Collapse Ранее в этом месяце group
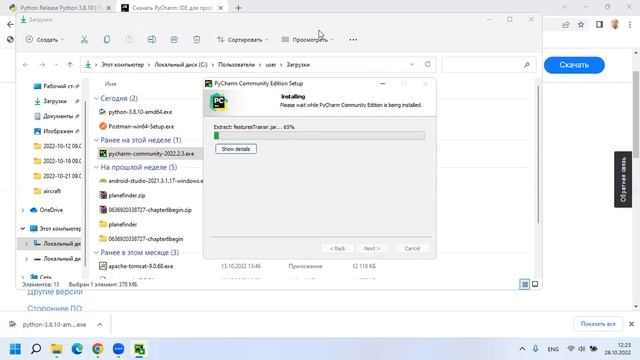 coord(96,253)
